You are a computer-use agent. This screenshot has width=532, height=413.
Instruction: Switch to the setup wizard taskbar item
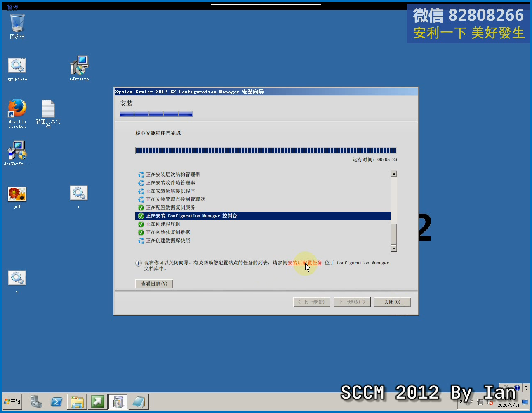point(118,401)
